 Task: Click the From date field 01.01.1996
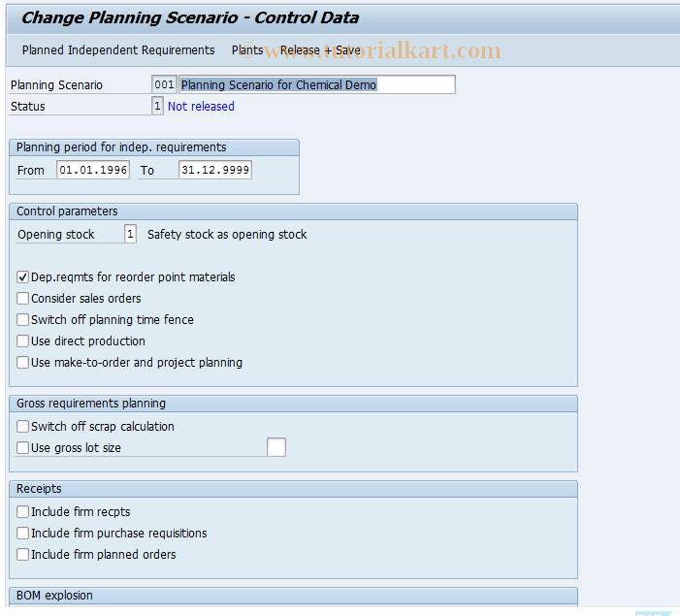pyautogui.click(x=93, y=170)
